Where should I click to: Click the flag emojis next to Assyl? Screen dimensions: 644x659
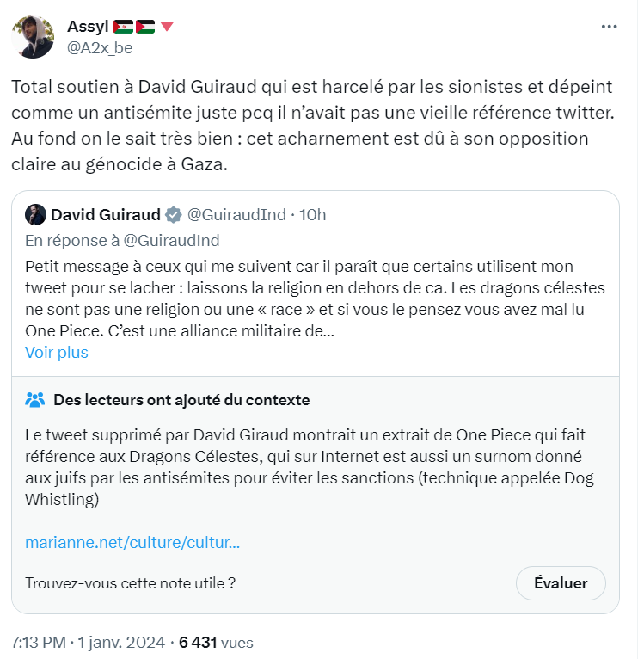click(x=135, y=27)
